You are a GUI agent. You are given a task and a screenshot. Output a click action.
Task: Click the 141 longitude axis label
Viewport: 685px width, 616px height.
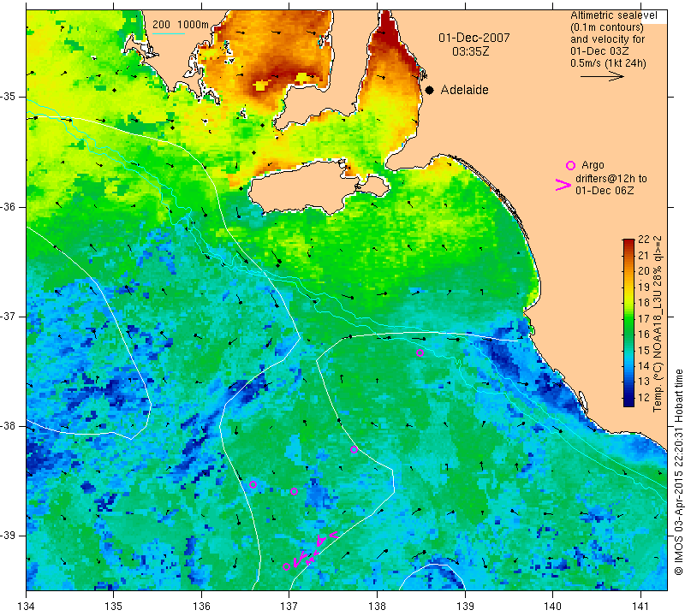(640, 607)
